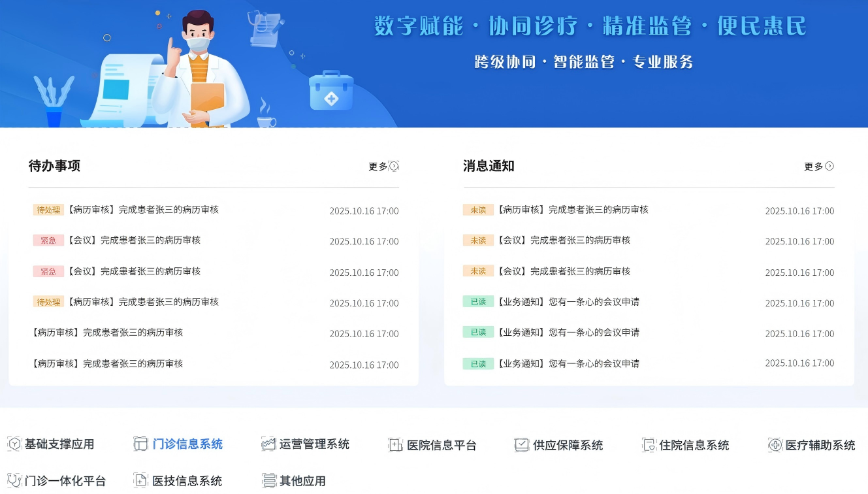Switch to 门诊信息系统 category tab
This screenshot has width=868, height=494.
(x=187, y=444)
